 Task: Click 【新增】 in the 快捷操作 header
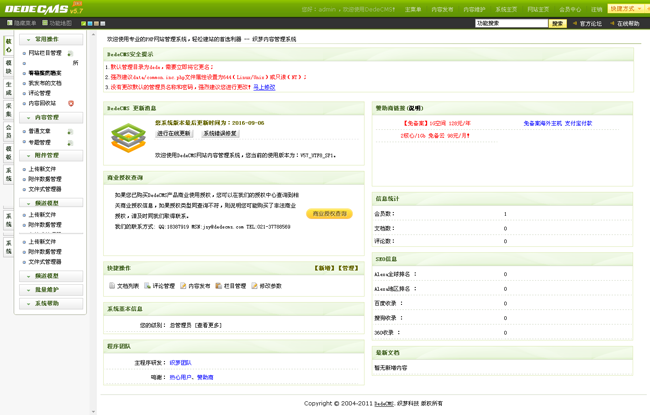coord(325,268)
